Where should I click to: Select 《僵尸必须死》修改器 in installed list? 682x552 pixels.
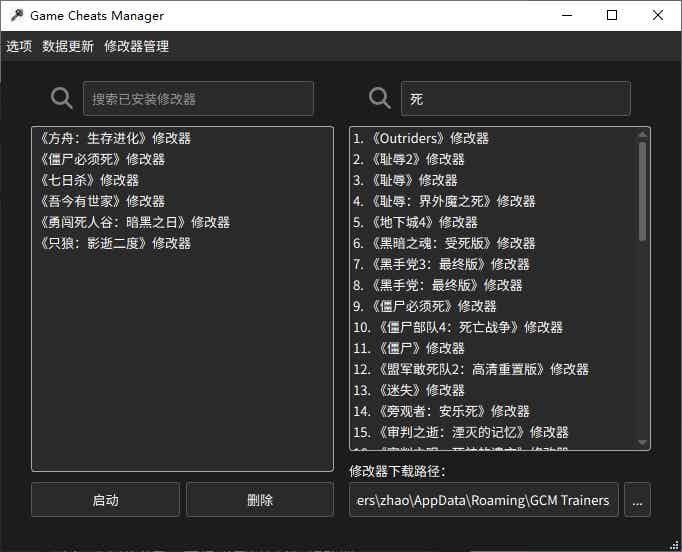183,159
